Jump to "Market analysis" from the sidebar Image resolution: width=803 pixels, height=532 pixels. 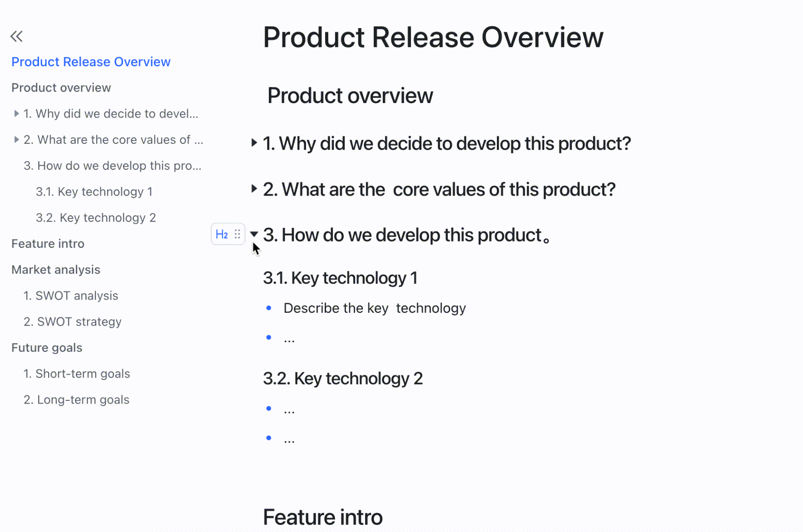click(x=55, y=269)
